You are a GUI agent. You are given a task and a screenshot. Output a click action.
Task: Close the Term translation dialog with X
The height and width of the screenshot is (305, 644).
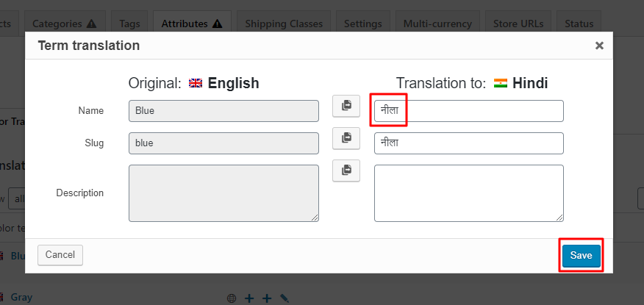click(599, 46)
